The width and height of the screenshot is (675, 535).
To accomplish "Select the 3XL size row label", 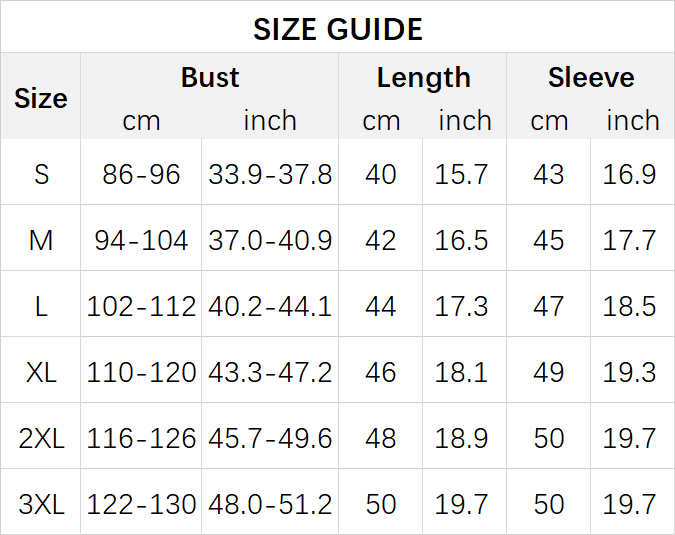I will click(x=41, y=504).
